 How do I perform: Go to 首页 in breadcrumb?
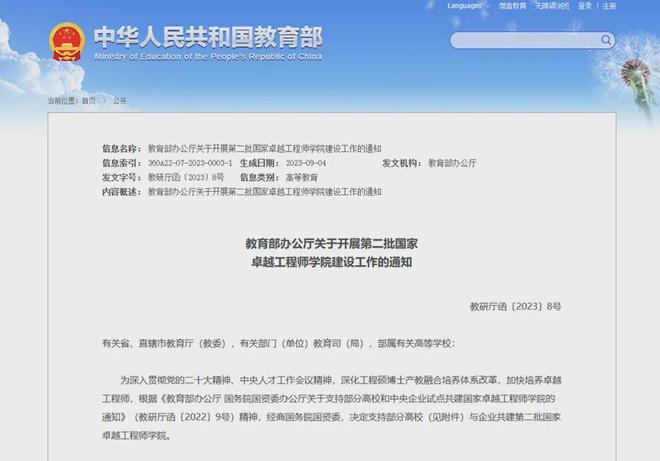coord(88,101)
